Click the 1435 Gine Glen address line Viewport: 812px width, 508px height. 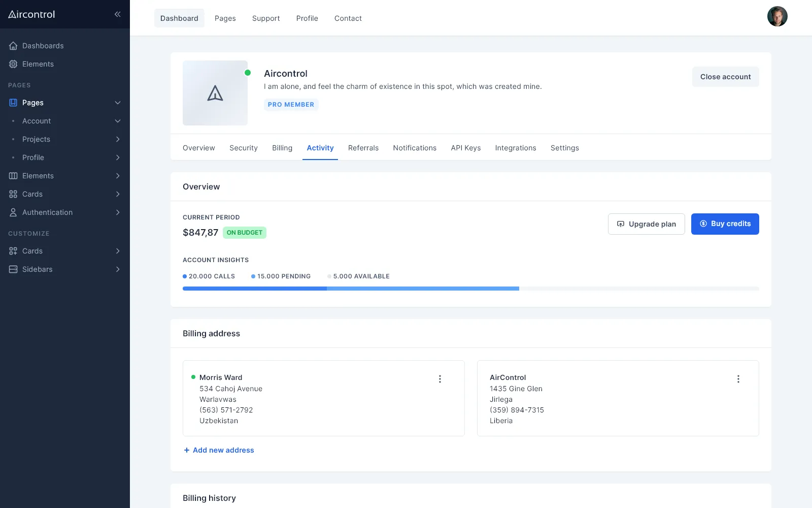click(516, 389)
